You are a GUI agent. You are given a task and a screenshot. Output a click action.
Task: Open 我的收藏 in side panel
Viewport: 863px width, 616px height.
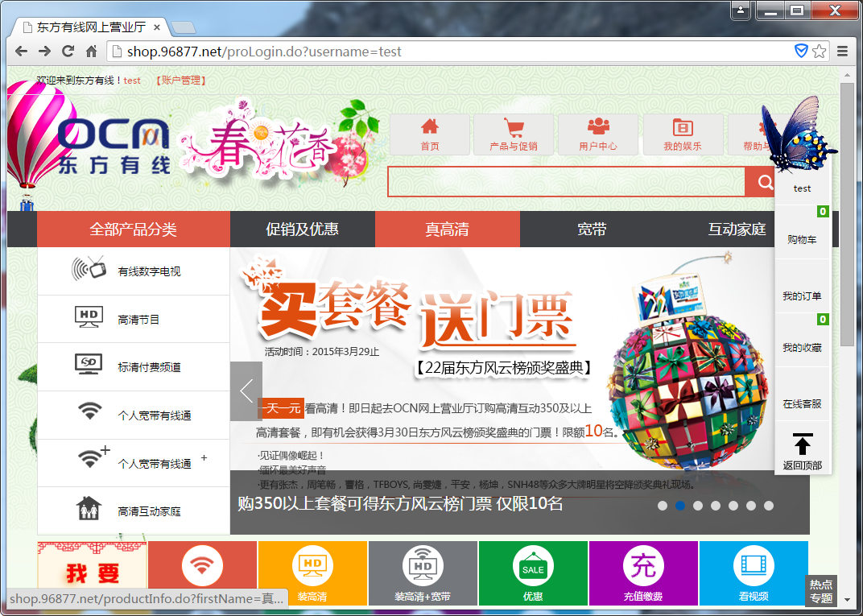(x=802, y=340)
